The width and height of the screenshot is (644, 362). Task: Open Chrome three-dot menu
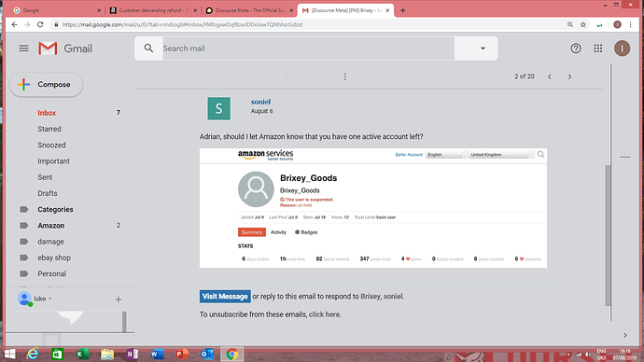pos(630,24)
